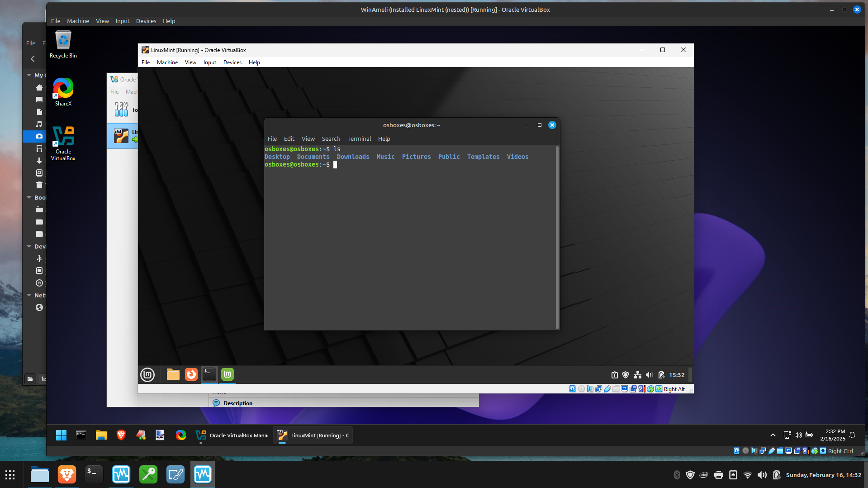This screenshot has height=488, width=868.
Task: Collapse the 'Net…' sidebar section
Action: pyautogui.click(x=29, y=295)
